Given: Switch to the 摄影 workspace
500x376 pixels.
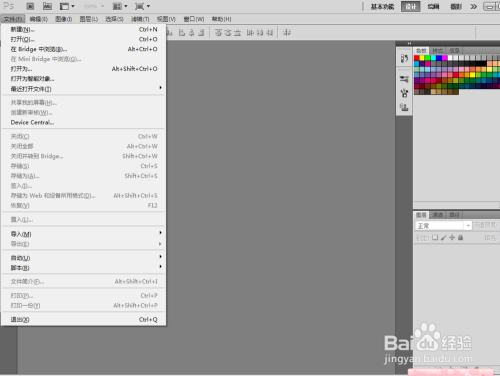Looking at the screenshot, I should click(456, 7).
